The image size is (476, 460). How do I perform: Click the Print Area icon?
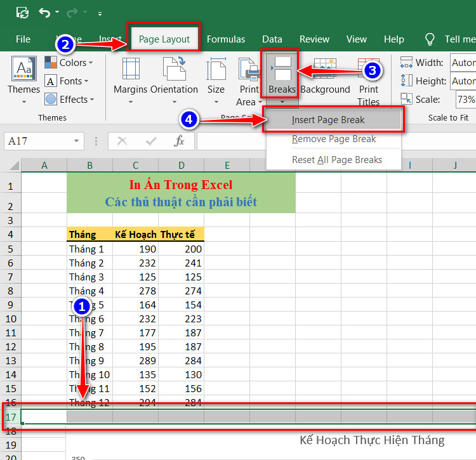[x=249, y=69]
